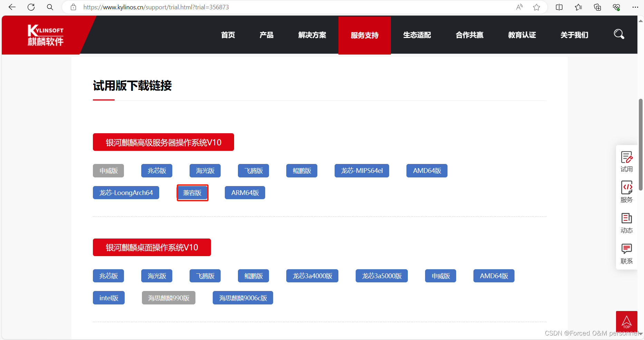The height and width of the screenshot is (340, 644).
Task: Select desktop AMD64版 button
Action: click(494, 276)
